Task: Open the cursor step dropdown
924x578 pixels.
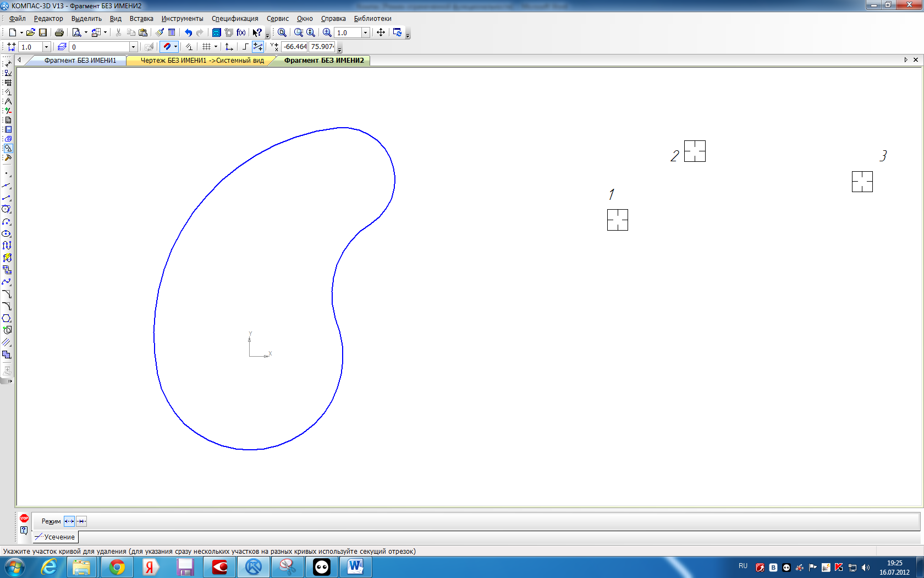Action: (46, 47)
